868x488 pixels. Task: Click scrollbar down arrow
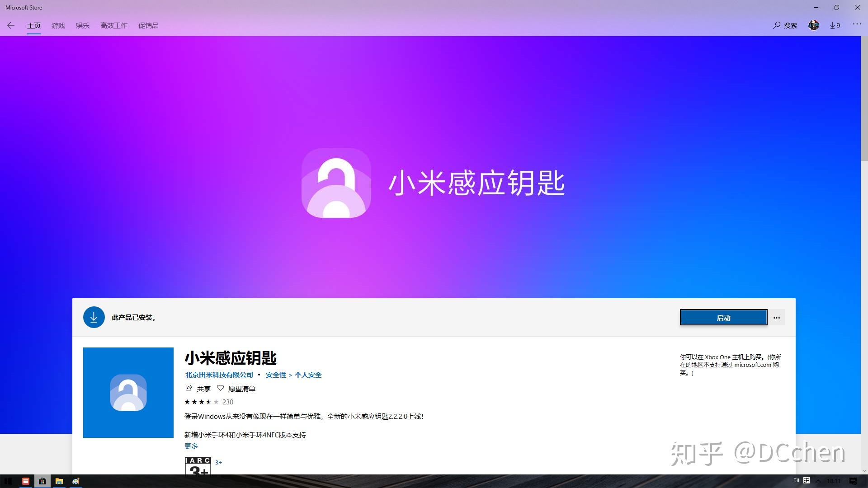coord(864,470)
